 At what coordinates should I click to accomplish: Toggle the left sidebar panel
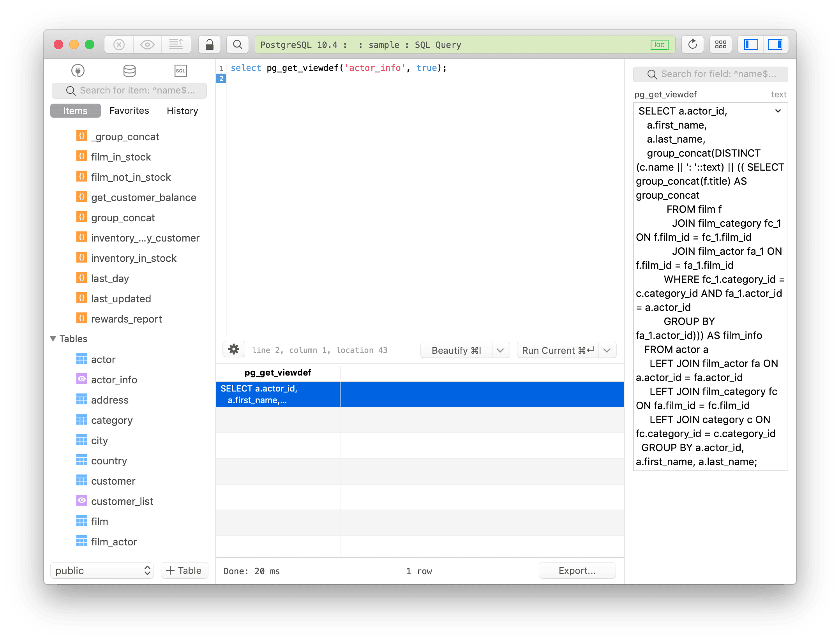(x=751, y=44)
